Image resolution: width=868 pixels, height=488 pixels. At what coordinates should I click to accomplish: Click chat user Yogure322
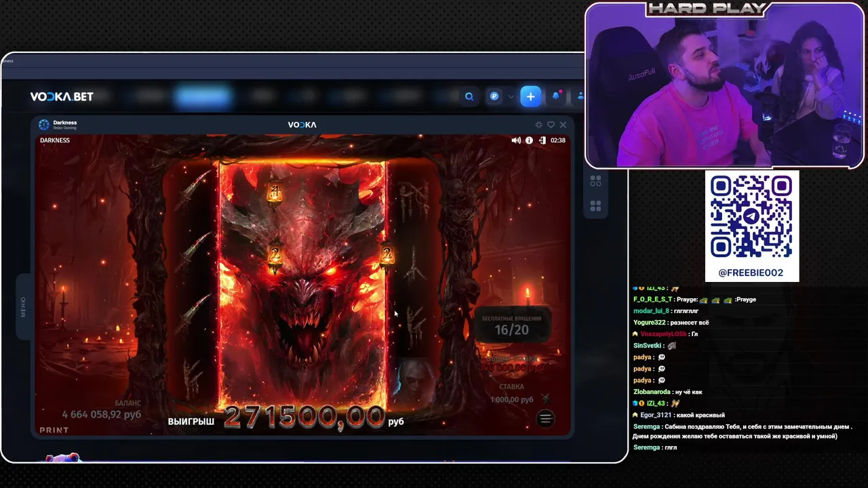650,322
